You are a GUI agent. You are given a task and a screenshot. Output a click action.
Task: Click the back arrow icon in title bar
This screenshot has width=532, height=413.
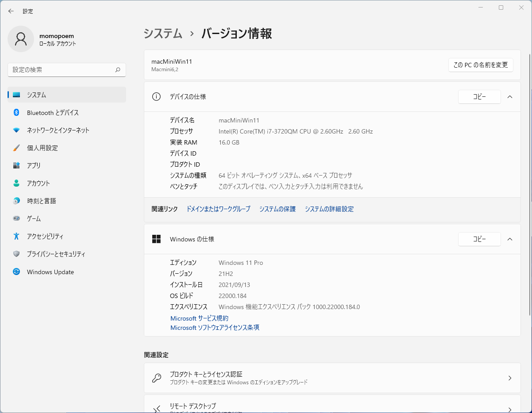[11, 11]
